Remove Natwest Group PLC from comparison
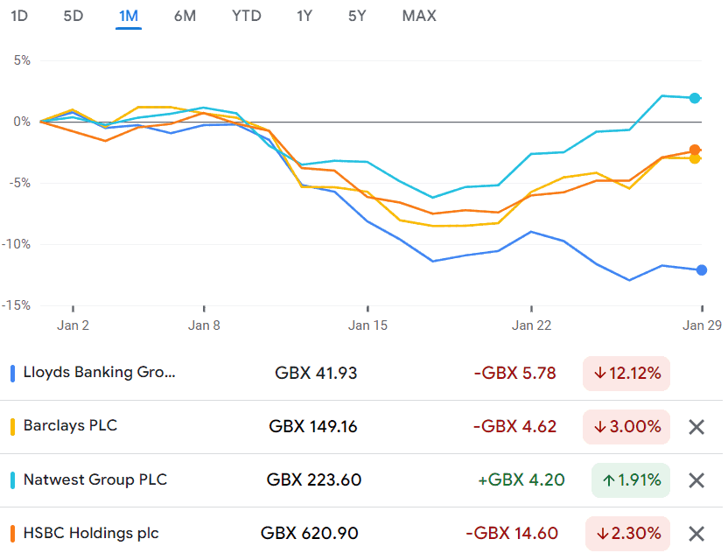Viewport: 728px width, 560px height. [696, 480]
